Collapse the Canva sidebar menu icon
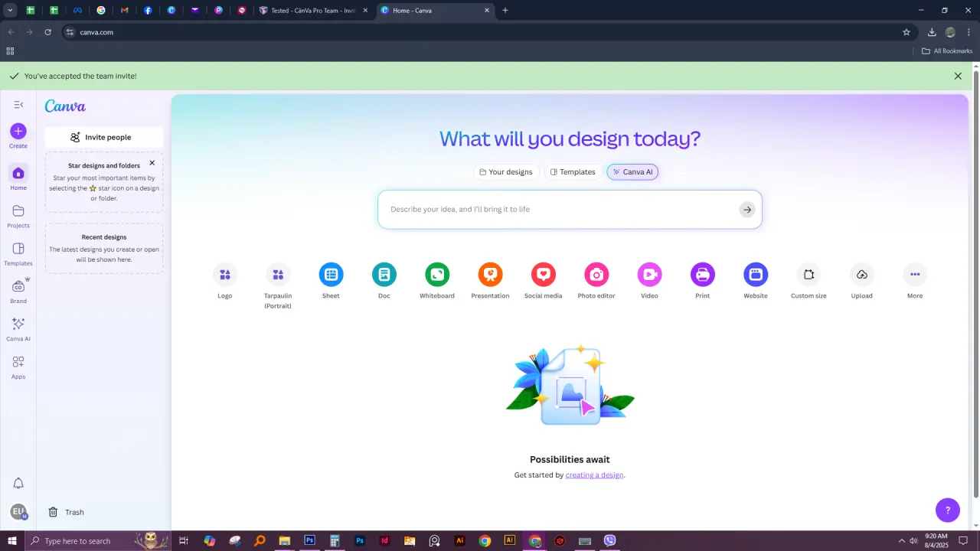Viewport: 980px width, 551px height. point(18,105)
